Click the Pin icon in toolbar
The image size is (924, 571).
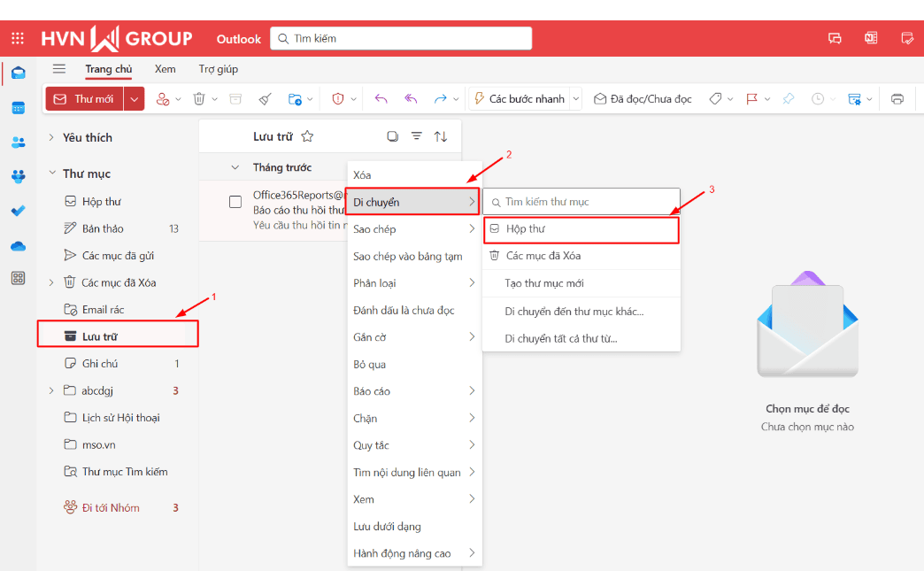tap(789, 99)
